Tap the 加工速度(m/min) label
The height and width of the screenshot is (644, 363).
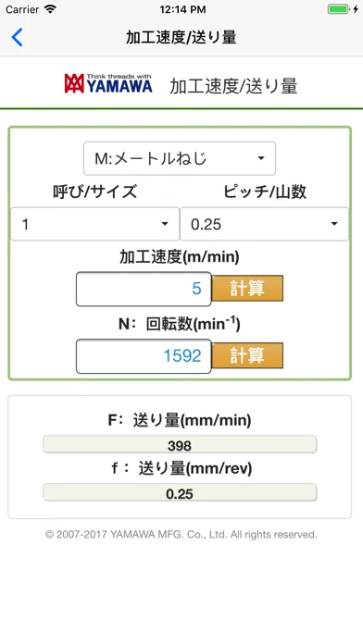pyautogui.click(x=180, y=257)
